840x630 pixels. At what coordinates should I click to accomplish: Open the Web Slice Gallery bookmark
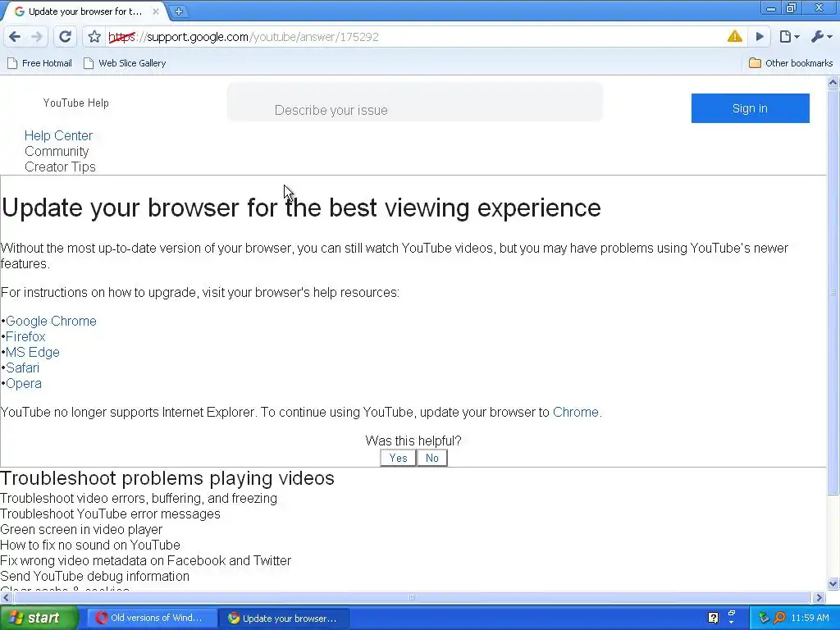click(x=125, y=63)
